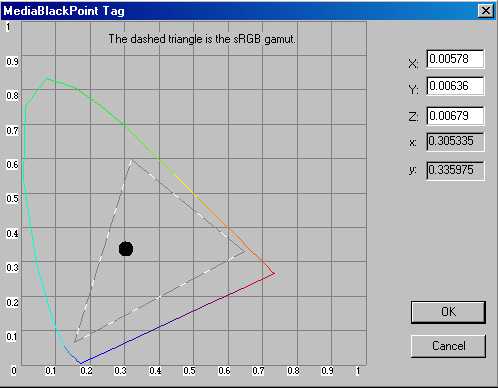Viewport: 498px width, 388px height.
Task: Close the MediaBlackPoint Tag dialog
Action: (x=486, y=11)
